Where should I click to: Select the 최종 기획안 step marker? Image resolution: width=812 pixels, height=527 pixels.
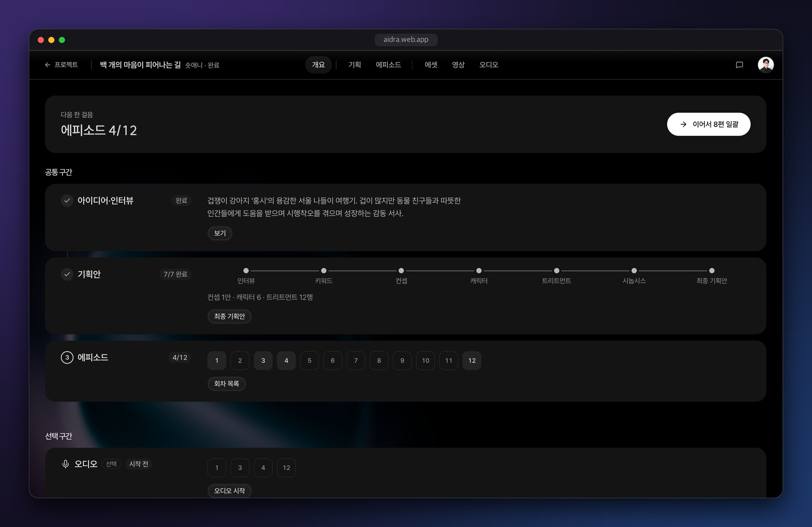pos(712,271)
